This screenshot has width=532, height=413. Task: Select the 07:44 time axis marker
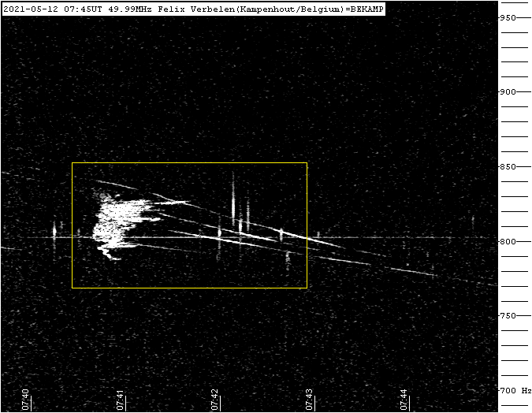[404, 400]
